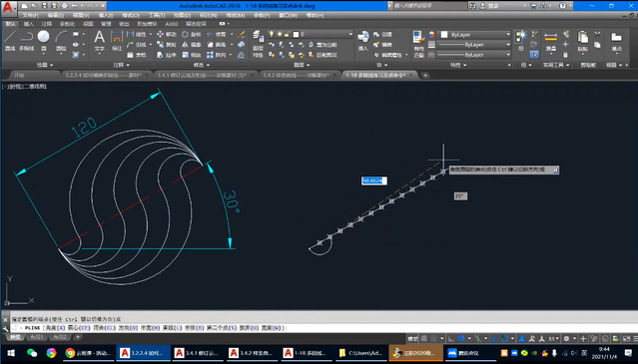Select the Circle tool
The image size is (638, 364).
coord(43,40)
